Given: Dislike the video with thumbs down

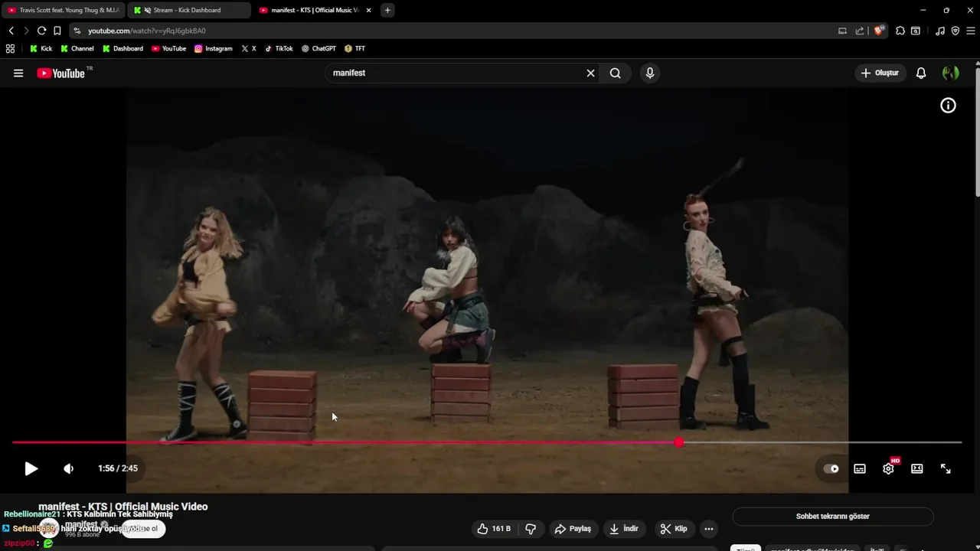Looking at the screenshot, I should [530, 529].
